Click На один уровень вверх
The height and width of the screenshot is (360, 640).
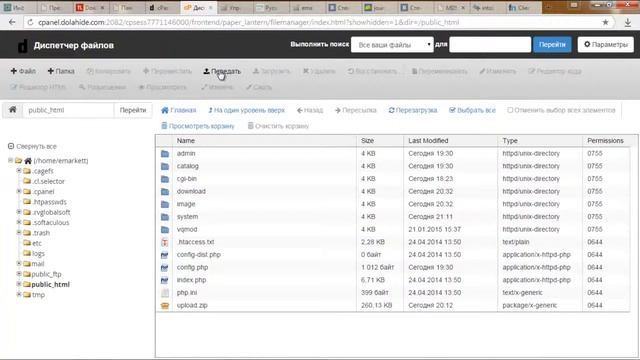[246, 110]
